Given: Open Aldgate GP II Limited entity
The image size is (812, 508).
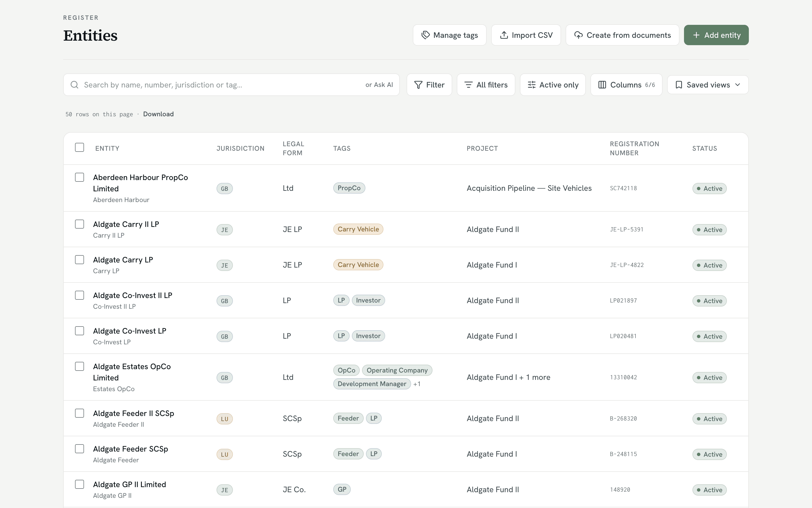Looking at the screenshot, I should coord(129,485).
